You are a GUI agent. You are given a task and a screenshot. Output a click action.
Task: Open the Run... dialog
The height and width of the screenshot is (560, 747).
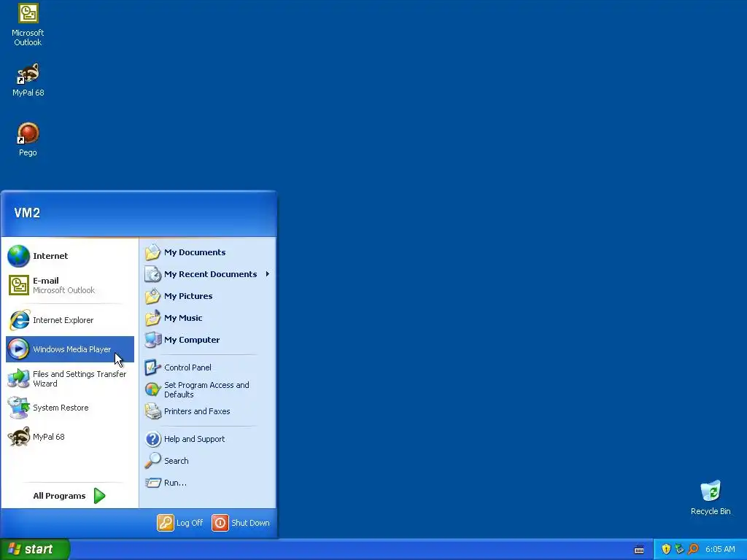tap(208, 483)
